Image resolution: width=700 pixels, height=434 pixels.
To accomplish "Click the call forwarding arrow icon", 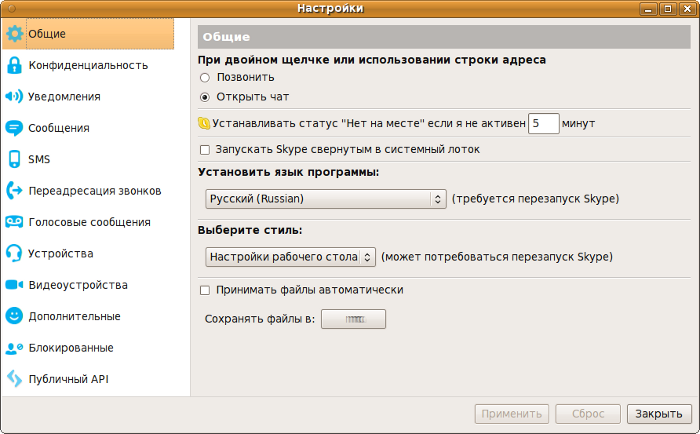I will pos(14,191).
